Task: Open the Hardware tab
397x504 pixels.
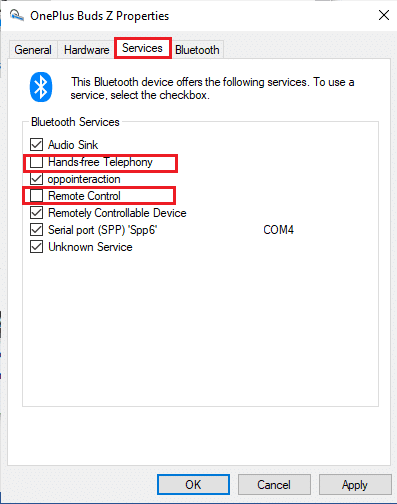Action: (x=86, y=50)
